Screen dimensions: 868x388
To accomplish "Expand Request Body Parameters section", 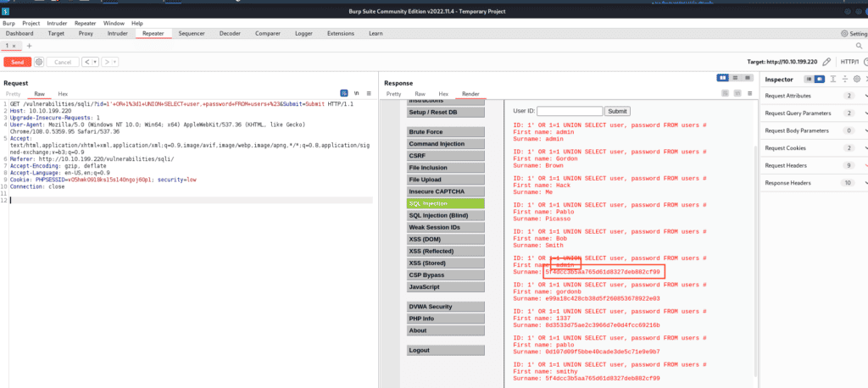I will 814,130.
